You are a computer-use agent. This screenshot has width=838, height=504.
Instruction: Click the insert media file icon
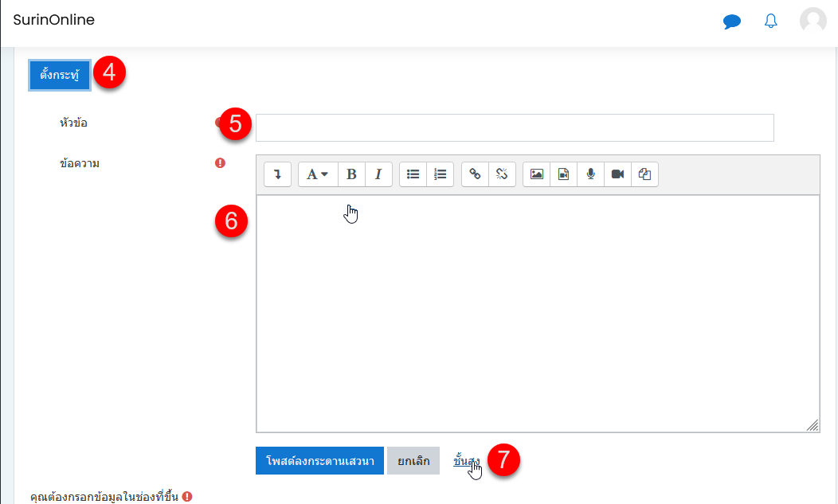pos(563,174)
